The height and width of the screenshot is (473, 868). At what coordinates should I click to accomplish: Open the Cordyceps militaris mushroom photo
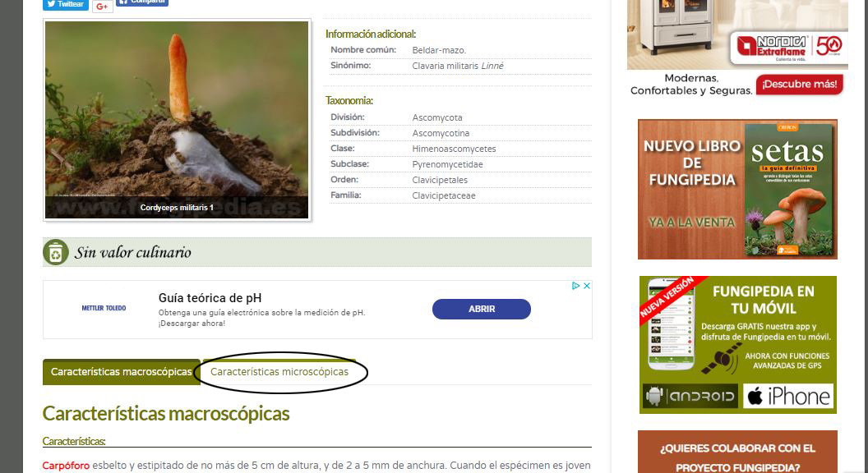point(177,120)
